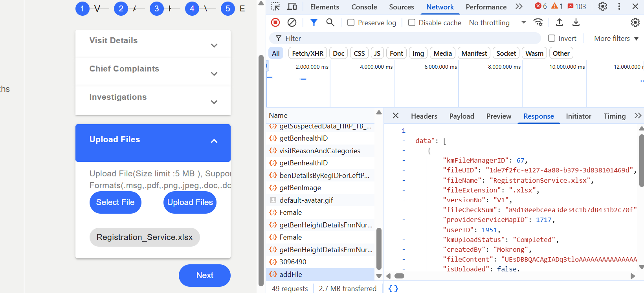The width and height of the screenshot is (644, 293).
Task: Filter by Img requests
Action: [418, 53]
